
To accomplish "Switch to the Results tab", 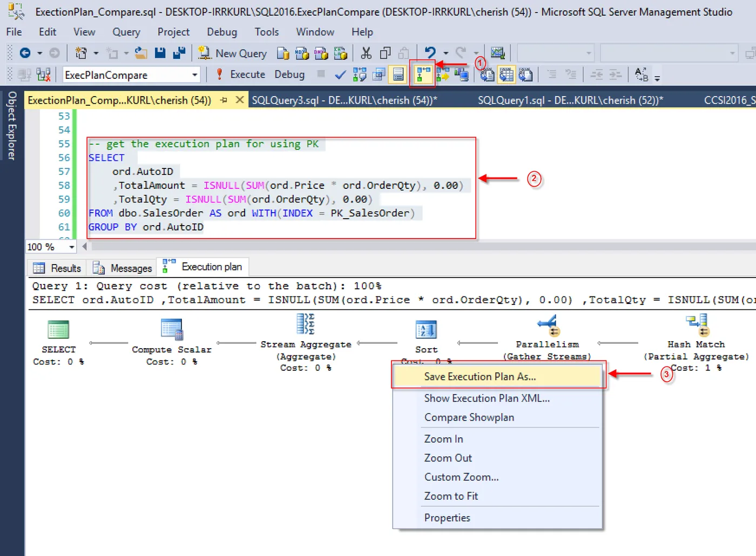I will [x=57, y=268].
